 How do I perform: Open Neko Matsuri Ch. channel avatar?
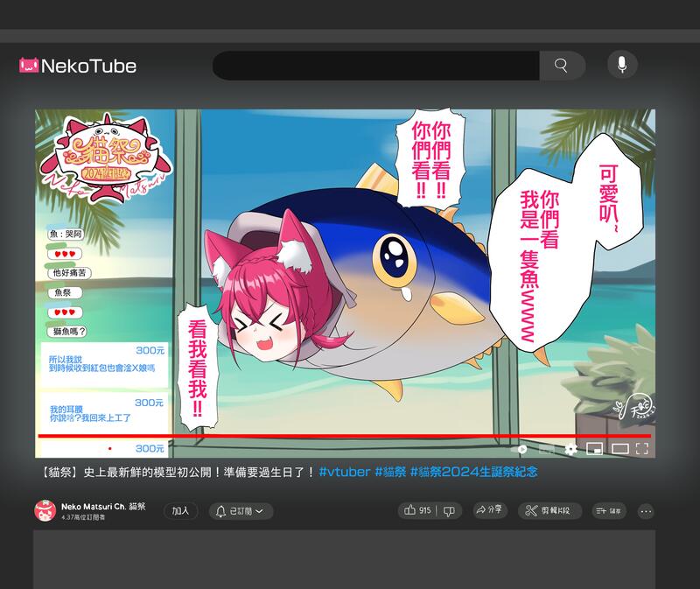point(45,511)
